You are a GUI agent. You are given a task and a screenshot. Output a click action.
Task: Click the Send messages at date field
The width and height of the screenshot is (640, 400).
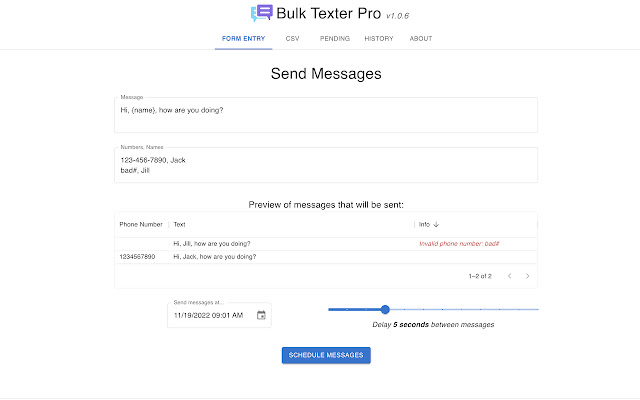208,315
